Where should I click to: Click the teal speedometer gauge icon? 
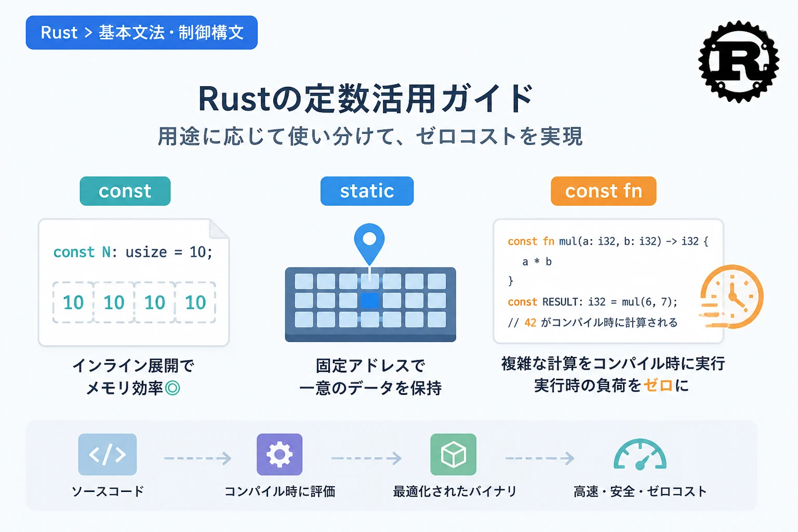640,455
